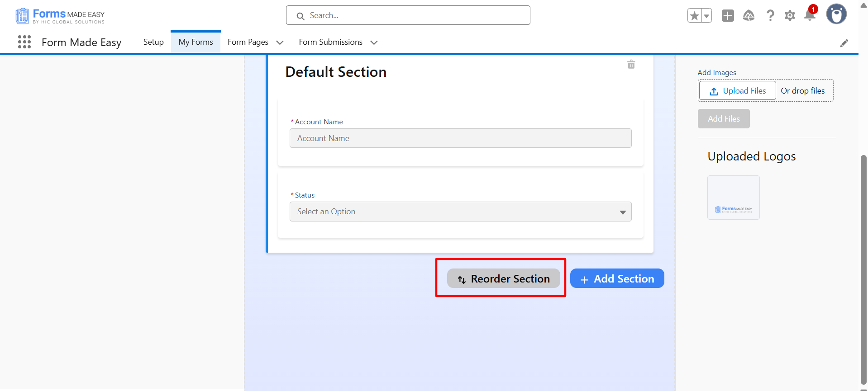The image size is (868, 391).
Task: Open the Trailhead guidance icon
Action: coord(749,16)
